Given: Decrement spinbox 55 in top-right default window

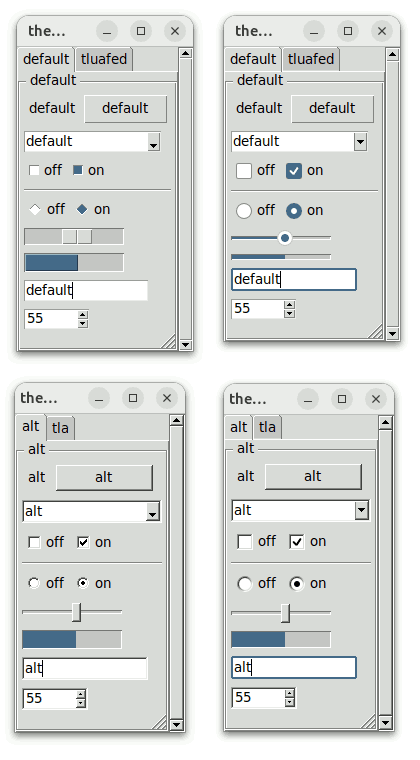Looking at the screenshot, I should point(290,313).
